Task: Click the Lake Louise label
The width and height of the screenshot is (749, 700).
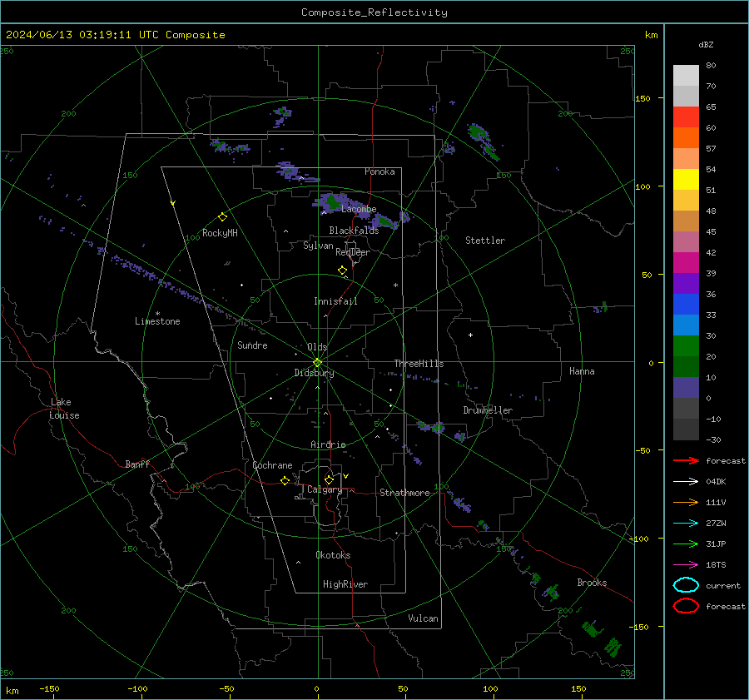Action: [x=64, y=409]
